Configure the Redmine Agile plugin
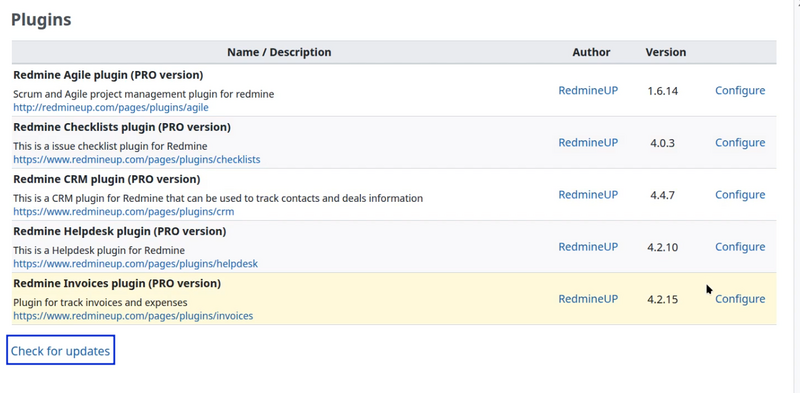This screenshot has width=800, height=393. [x=740, y=90]
